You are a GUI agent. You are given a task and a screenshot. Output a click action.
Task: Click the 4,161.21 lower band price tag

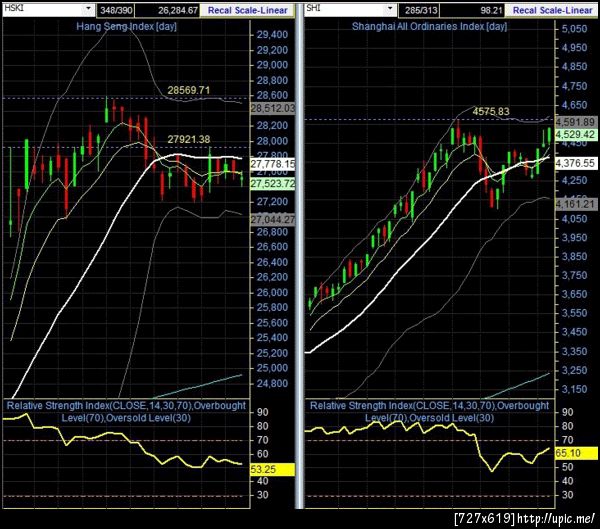576,204
